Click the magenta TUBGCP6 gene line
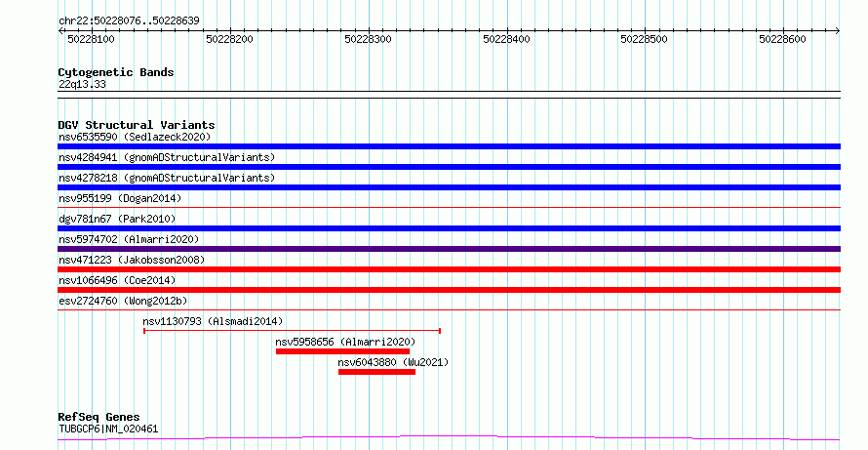Screen dimensions: 868x450 pos(449,438)
